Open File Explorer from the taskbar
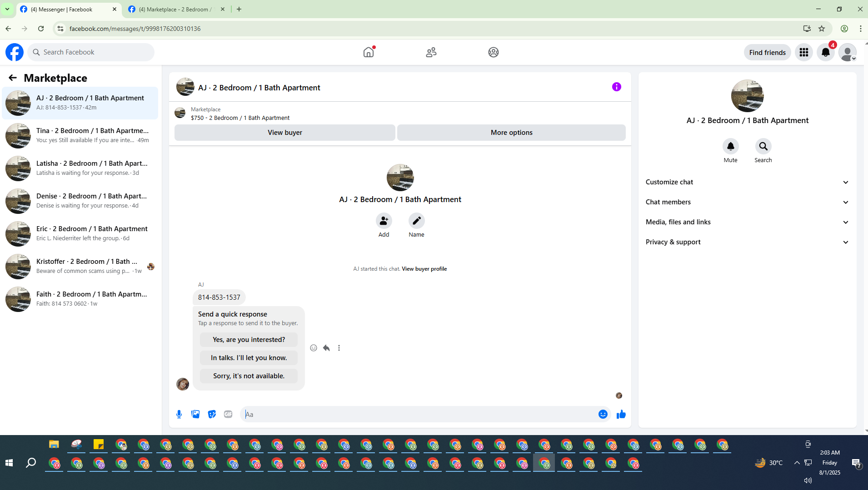This screenshot has height=490, width=868. point(54,445)
